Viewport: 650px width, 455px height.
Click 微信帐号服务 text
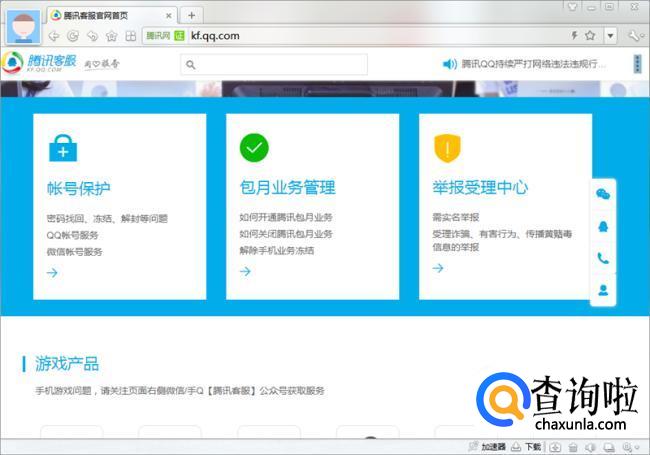74,252
